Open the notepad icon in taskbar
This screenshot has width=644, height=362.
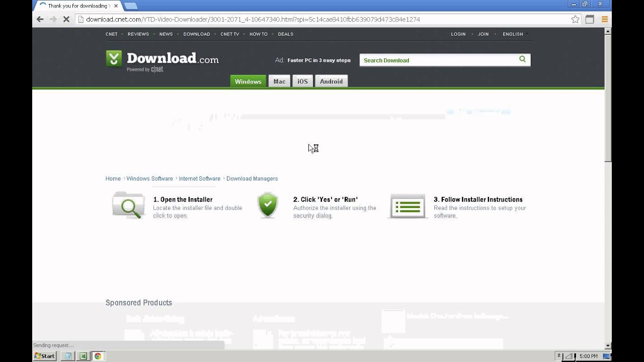pyautogui.click(x=68, y=356)
